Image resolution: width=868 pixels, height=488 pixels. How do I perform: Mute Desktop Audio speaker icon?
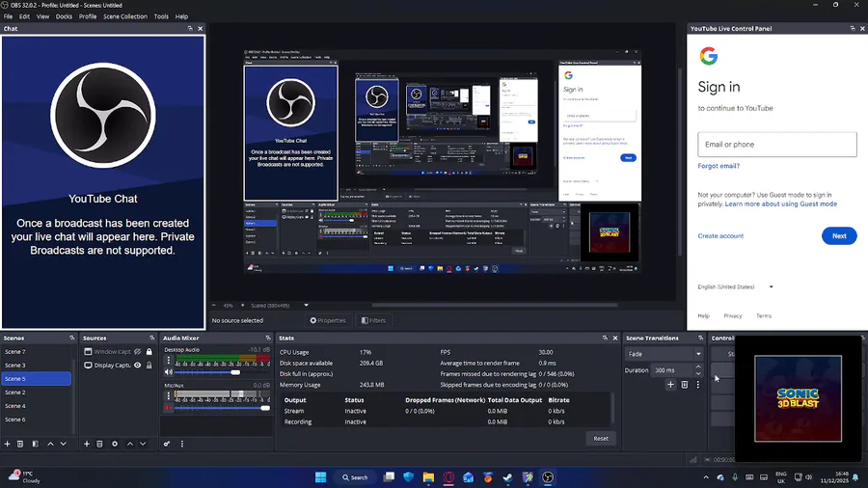(x=169, y=371)
